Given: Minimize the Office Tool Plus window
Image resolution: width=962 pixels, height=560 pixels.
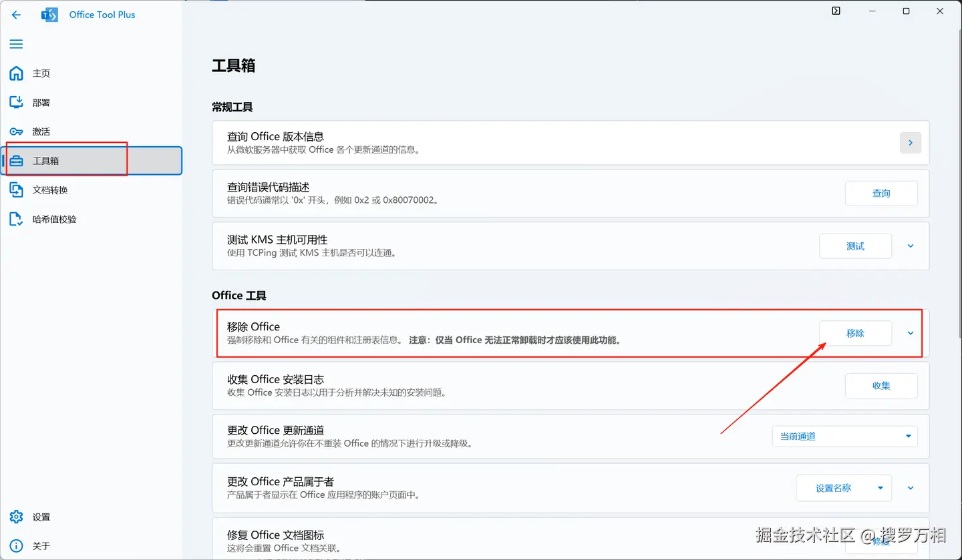Looking at the screenshot, I should tap(872, 11).
